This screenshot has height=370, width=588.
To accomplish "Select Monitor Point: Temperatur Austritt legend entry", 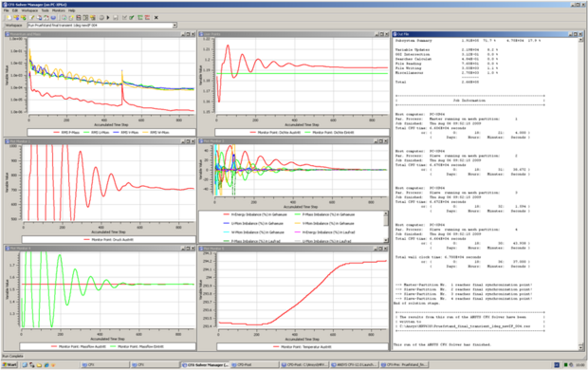I will pyautogui.click(x=303, y=347).
